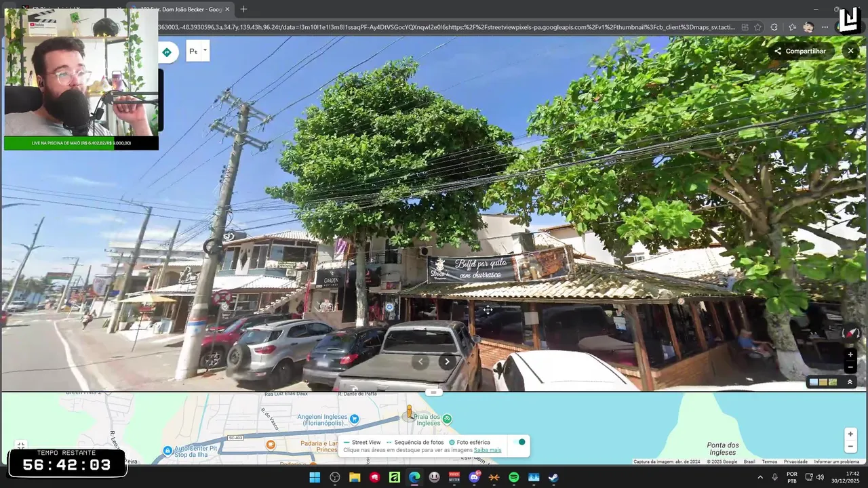The width and height of the screenshot is (868, 488).
Task: Click the 'Brasil' footer text
Action: click(x=749, y=462)
